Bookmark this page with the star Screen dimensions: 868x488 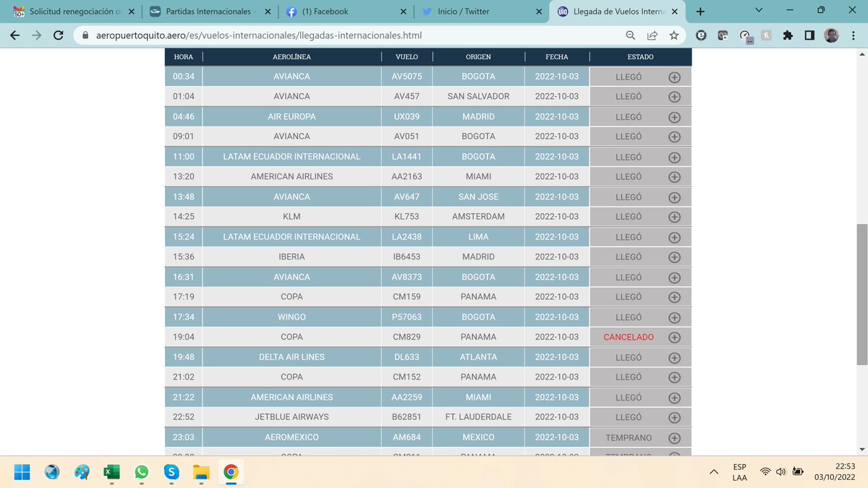pos(673,35)
